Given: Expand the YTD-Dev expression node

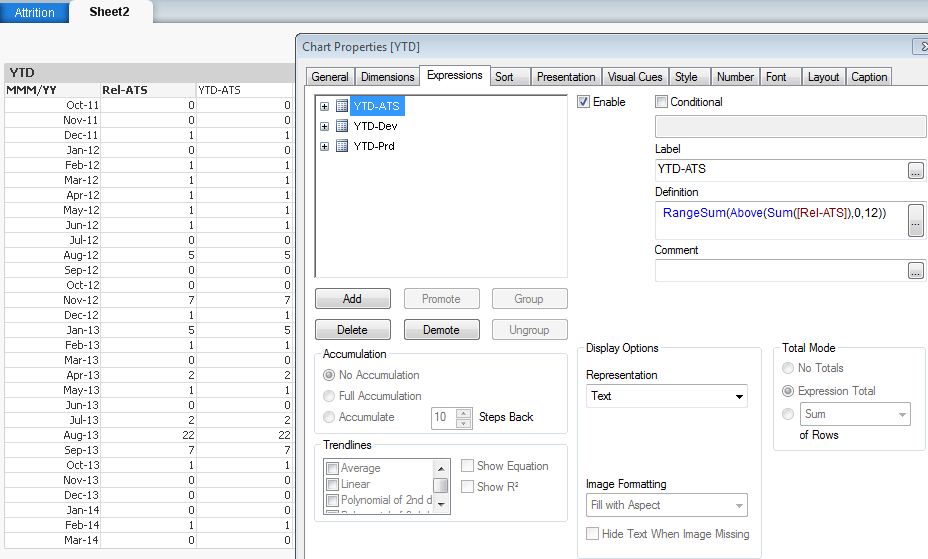Looking at the screenshot, I should pos(324,127).
